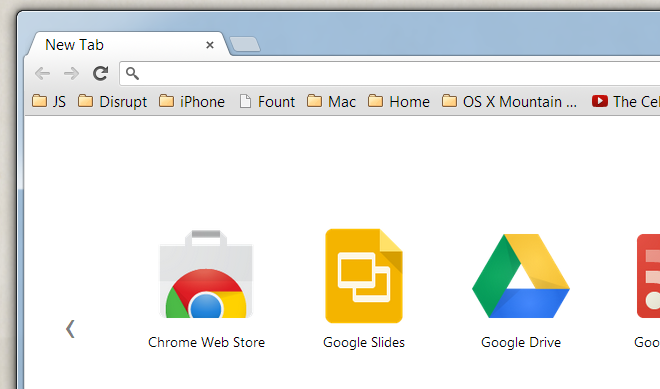Viewport: 660px width, 389px height.
Task: Click the magnifier icon in the address bar
Action: [132, 73]
